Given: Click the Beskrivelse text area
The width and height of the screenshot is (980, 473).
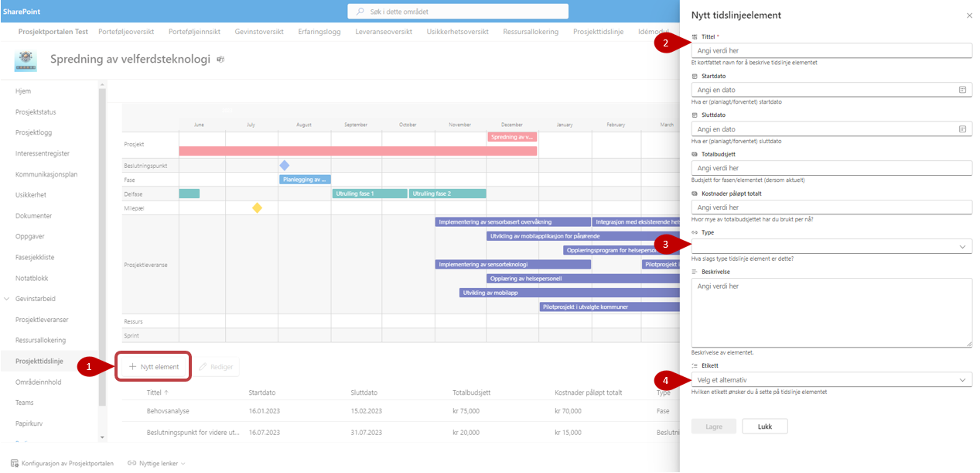Looking at the screenshot, I should (831, 313).
